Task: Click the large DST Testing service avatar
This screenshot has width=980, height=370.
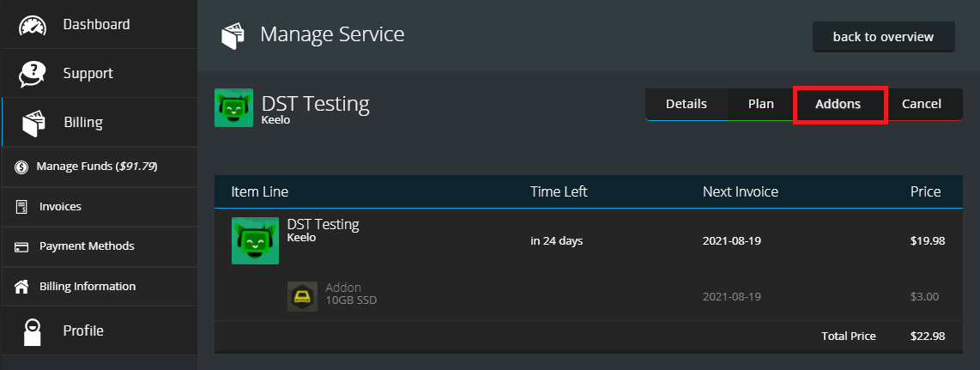Action: [233, 107]
